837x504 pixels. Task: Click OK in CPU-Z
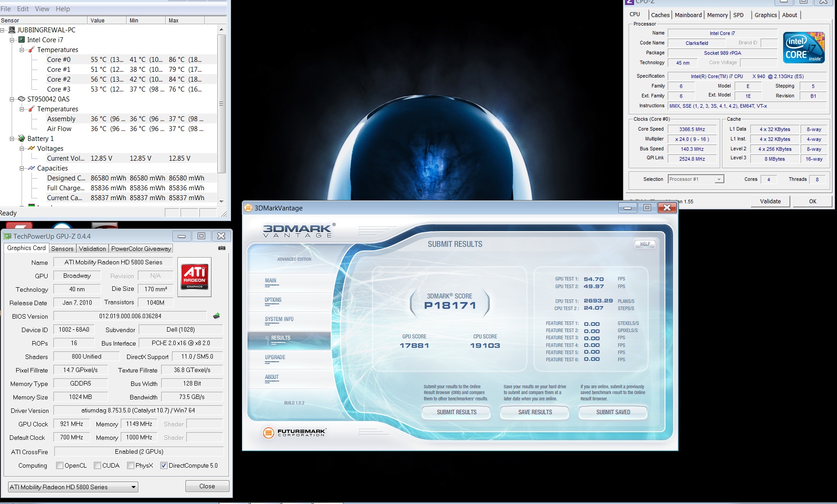click(813, 201)
